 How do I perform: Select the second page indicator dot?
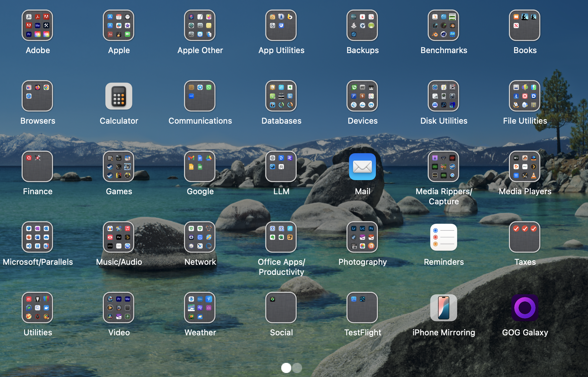coord(297,368)
